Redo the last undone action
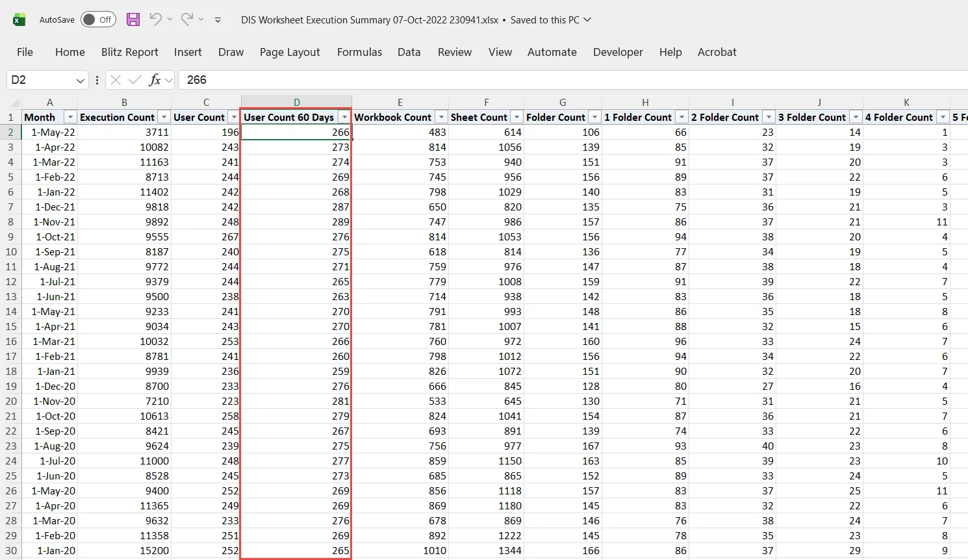The height and width of the screenshot is (560, 968). pyautogui.click(x=187, y=19)
